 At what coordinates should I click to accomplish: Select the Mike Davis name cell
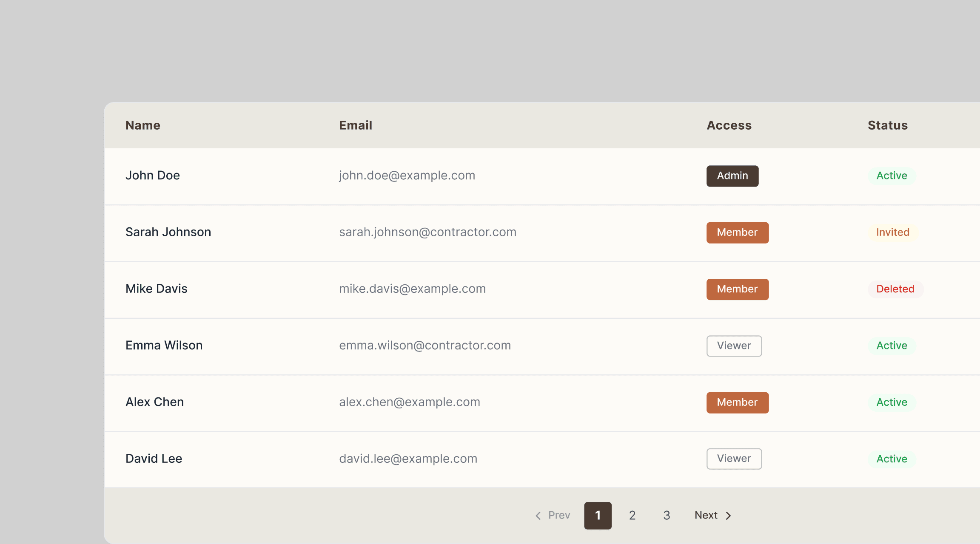coord(157,289)
